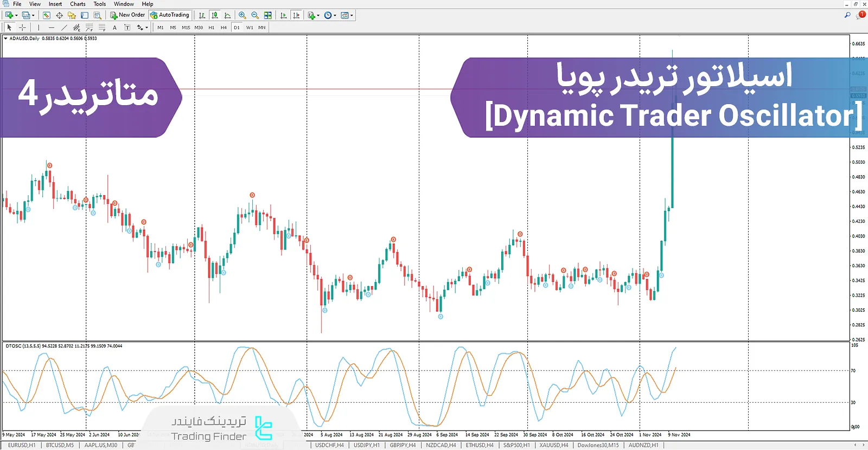
Task: Click the New Order button
Action: coord(127,15)
